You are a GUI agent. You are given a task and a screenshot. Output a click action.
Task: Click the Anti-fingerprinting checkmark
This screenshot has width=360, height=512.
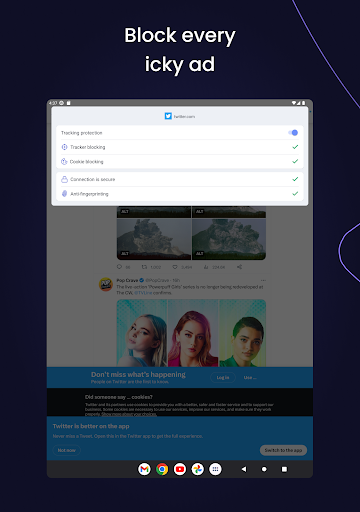[295, 194]
